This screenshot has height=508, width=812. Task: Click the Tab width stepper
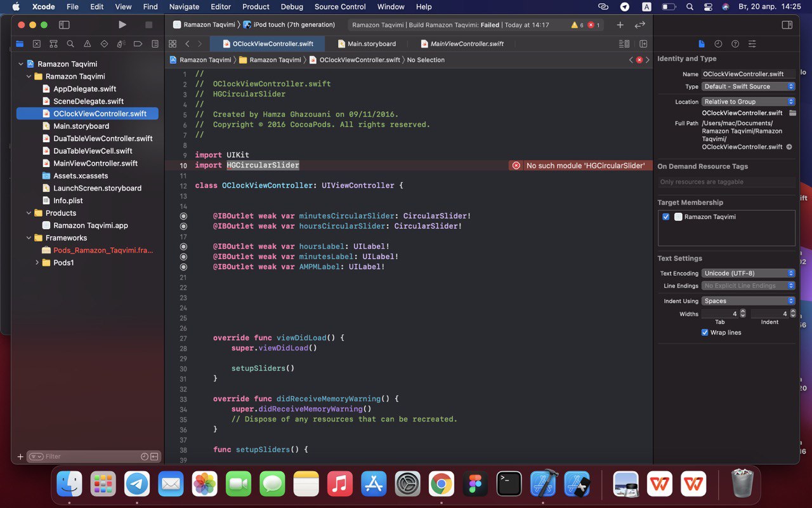[743, 314]
